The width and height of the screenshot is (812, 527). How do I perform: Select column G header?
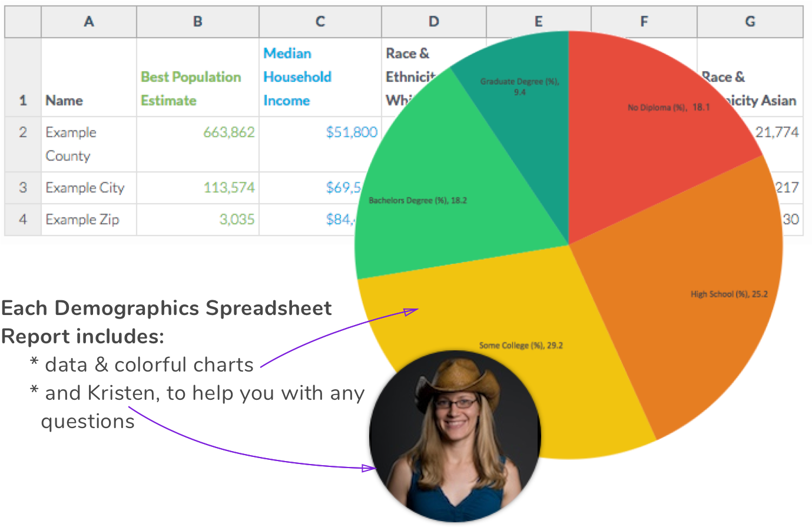pyautogui.click(x=750, y=22)
